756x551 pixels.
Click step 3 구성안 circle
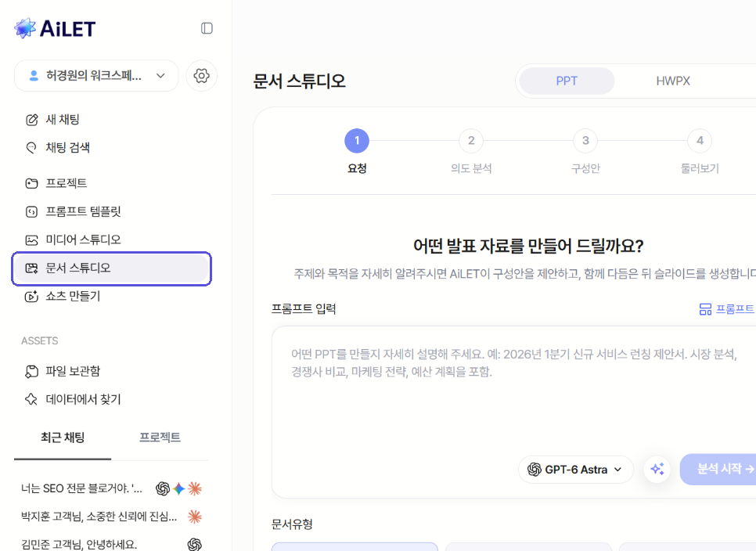pyautogui.click(x=585, y=141)
